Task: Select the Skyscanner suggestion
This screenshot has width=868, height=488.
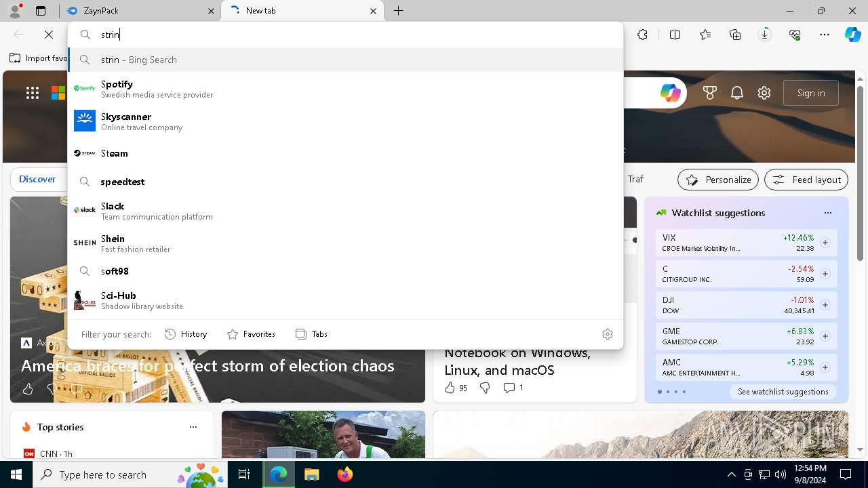Action: pyautogui.click(x=345, y=121)
